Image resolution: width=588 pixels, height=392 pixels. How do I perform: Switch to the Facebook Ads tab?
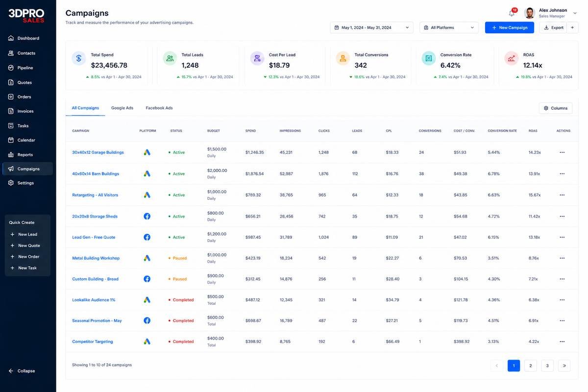tap(159, 108)
